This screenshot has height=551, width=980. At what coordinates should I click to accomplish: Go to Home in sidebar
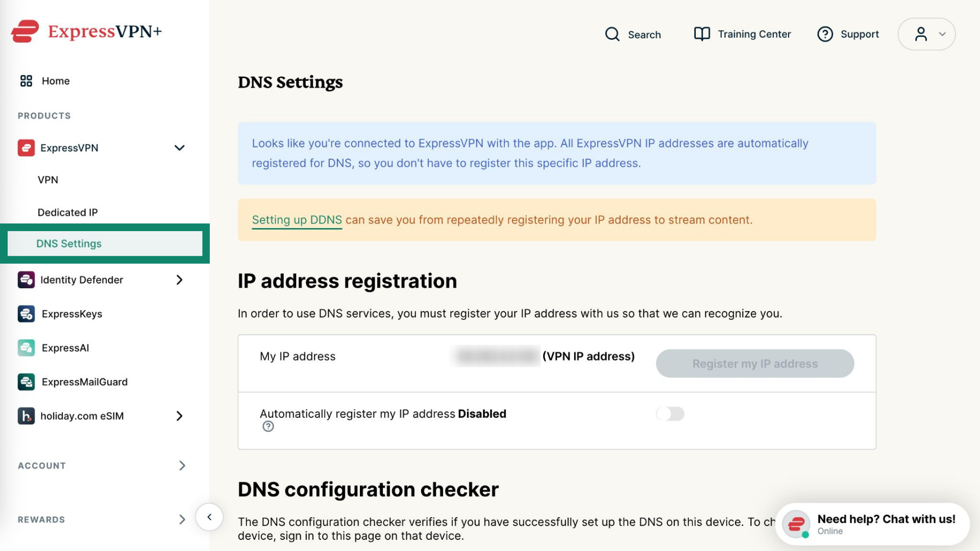tap(56, 81)
